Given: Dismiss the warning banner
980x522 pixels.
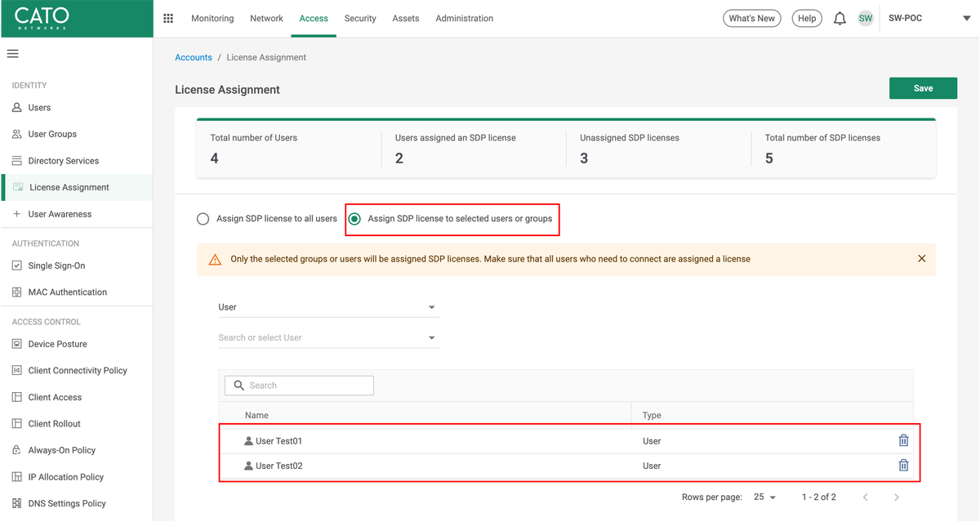Looking at the screenshot, I should point(922,259).
